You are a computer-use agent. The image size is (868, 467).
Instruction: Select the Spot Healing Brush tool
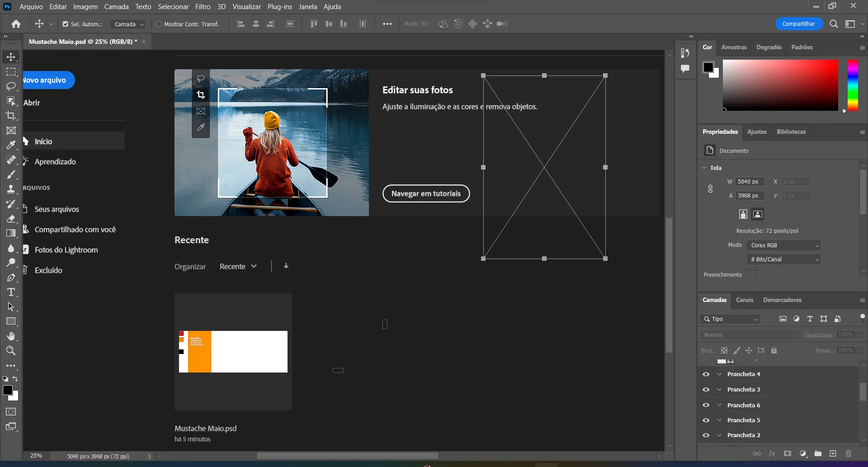pyautogui.click(x=11, y=160)
